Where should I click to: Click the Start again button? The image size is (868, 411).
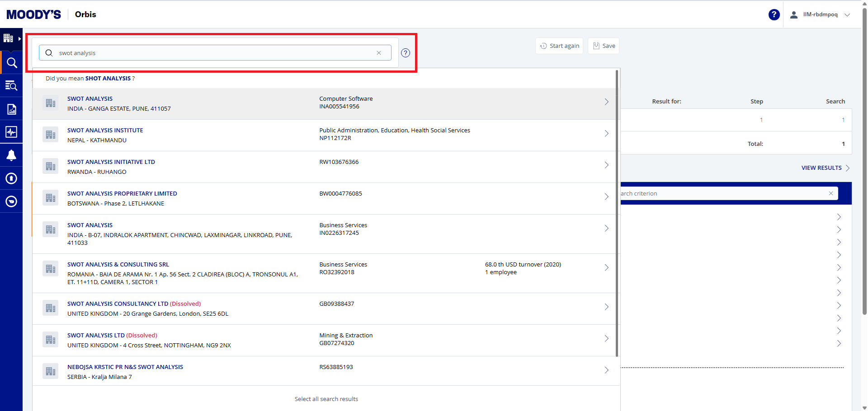click(x=559, y=46)
